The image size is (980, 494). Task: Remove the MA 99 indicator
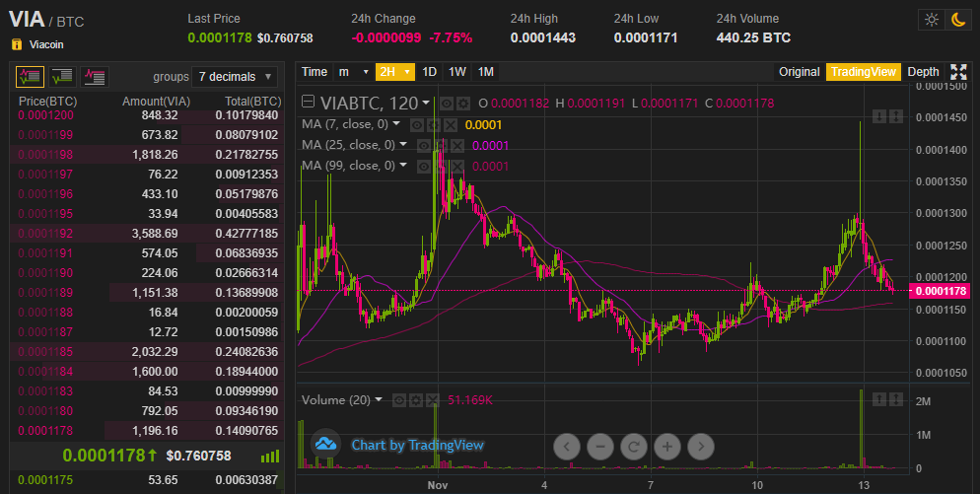[458, 166]
